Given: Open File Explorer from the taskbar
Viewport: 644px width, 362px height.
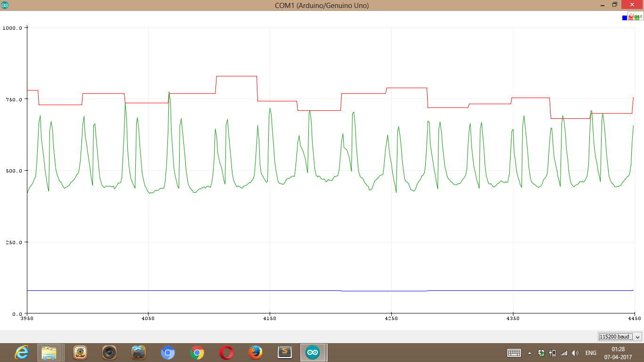Looking at the screenshot, I should tap(50, 353).
